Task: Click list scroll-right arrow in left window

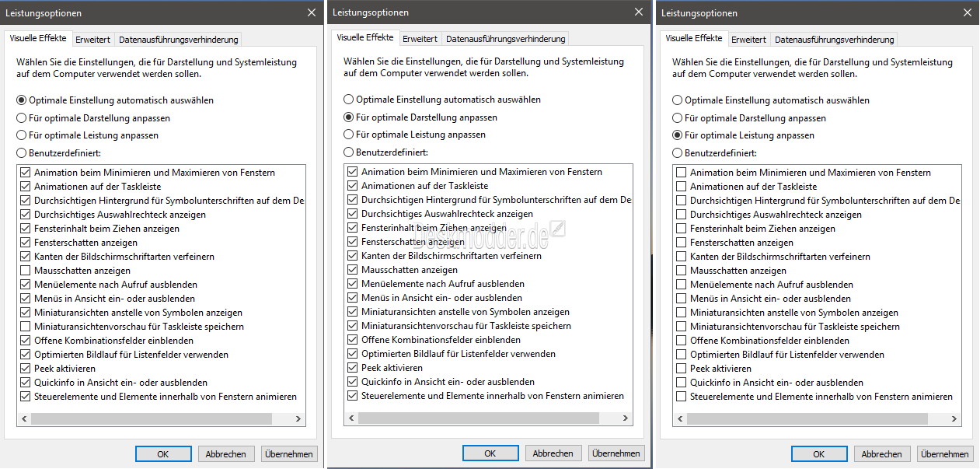Action: 298,419
